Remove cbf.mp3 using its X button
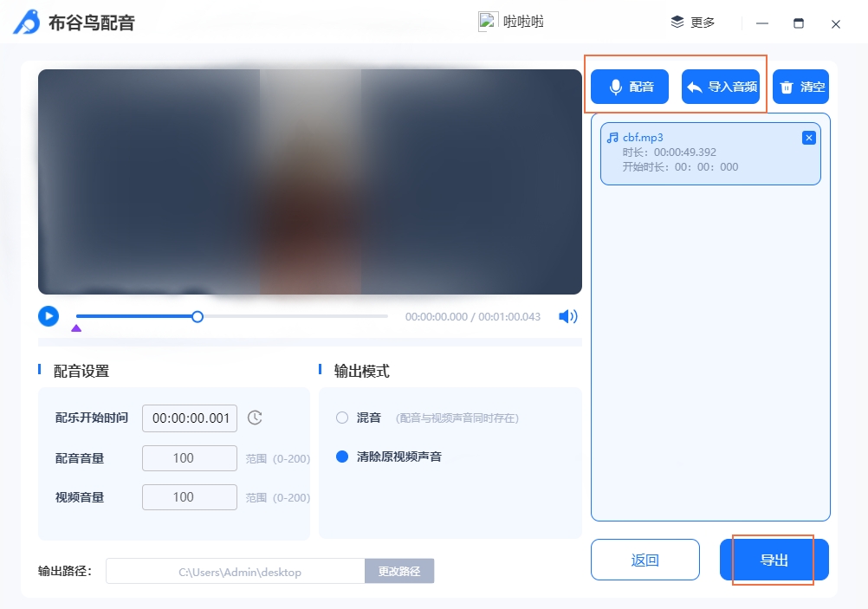The image size is (868, 609). point(809,137)
